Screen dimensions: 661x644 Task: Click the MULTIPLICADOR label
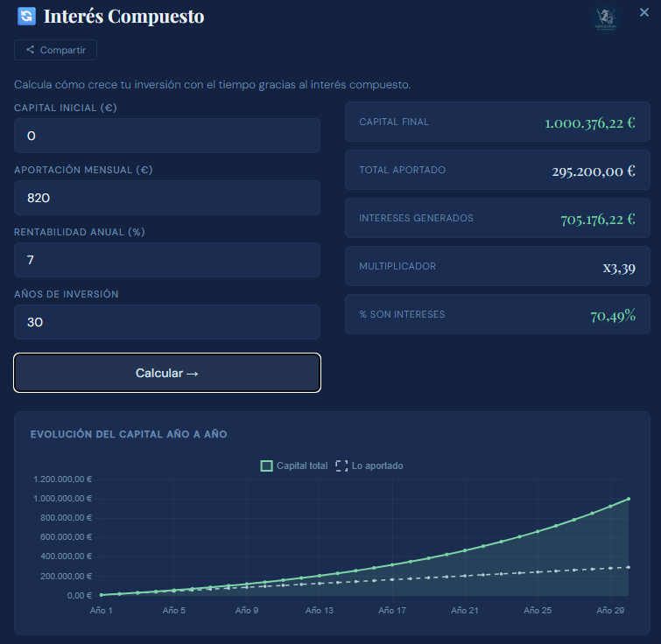(397, 266)
